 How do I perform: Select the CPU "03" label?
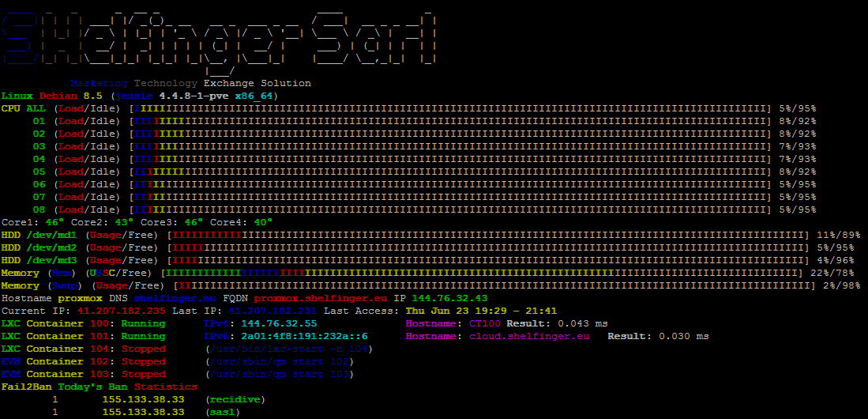click(x=39, y=147)
